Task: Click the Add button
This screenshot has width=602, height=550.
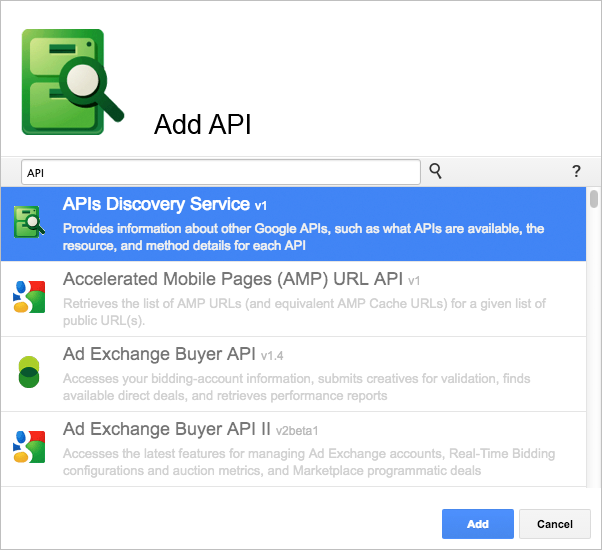Action: (x=478, y=524)
